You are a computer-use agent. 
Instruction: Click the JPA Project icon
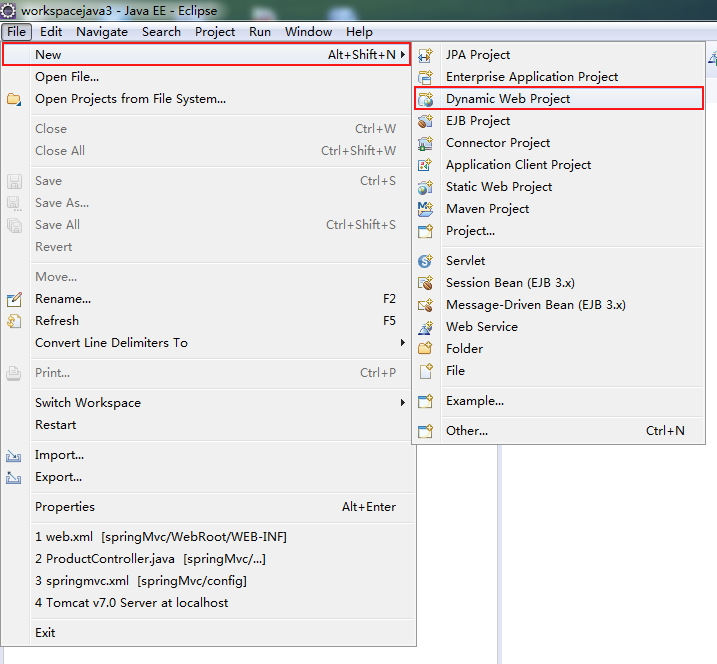tap(425, 55)
